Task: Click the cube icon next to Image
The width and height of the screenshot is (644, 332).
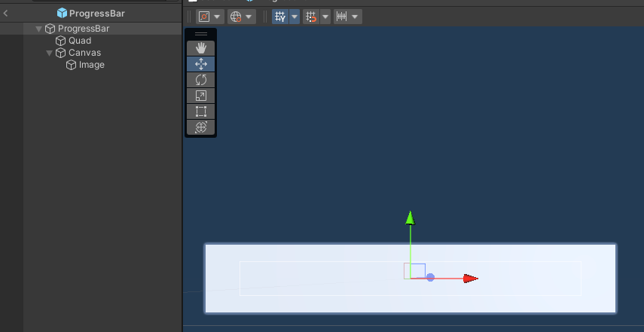Action: (x=71, y=65)
